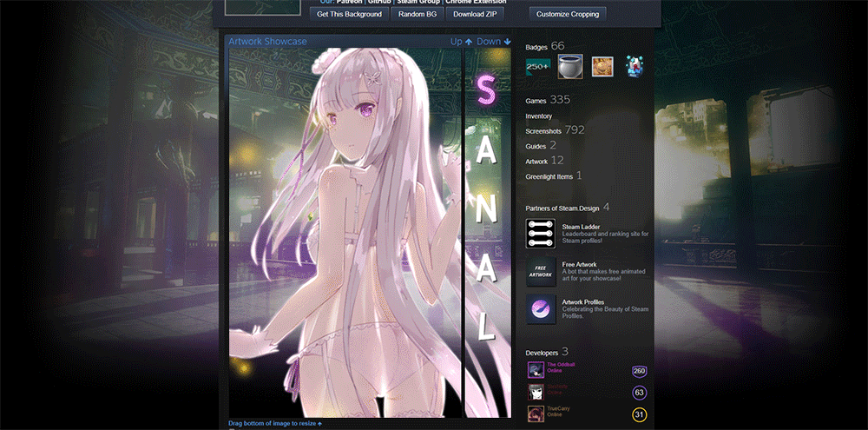This screenshot has height=430, width=868.
Task: Open the Inventory link
Action: pyautogui.click(x=539, y=116)
